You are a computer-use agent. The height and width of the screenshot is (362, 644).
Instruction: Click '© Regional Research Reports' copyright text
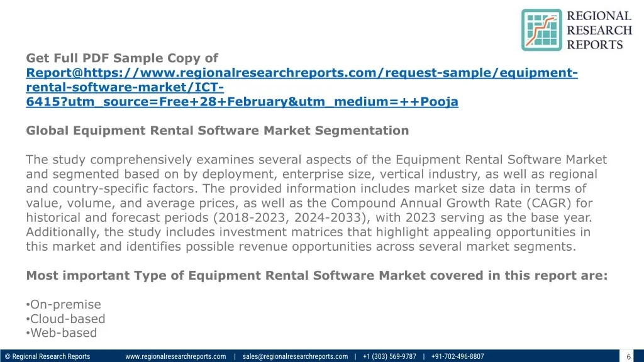pos(47,356)
